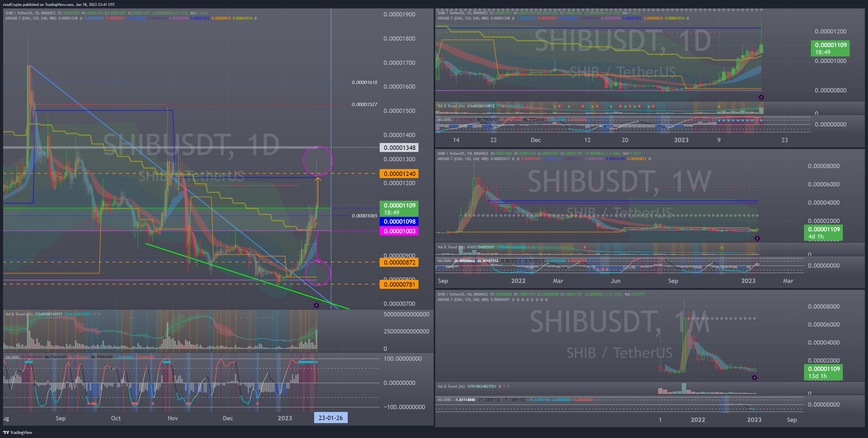Click the 0.00001900 value on main price axis
Screen dimensions: 868x438
pyautogui.click(x=399, y=15)
